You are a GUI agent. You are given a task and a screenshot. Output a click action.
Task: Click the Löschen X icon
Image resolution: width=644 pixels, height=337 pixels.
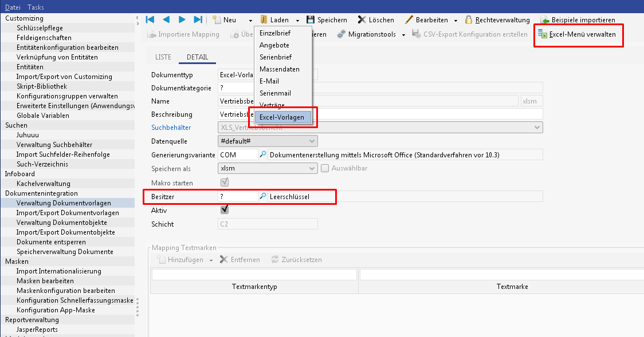[362, 19]
